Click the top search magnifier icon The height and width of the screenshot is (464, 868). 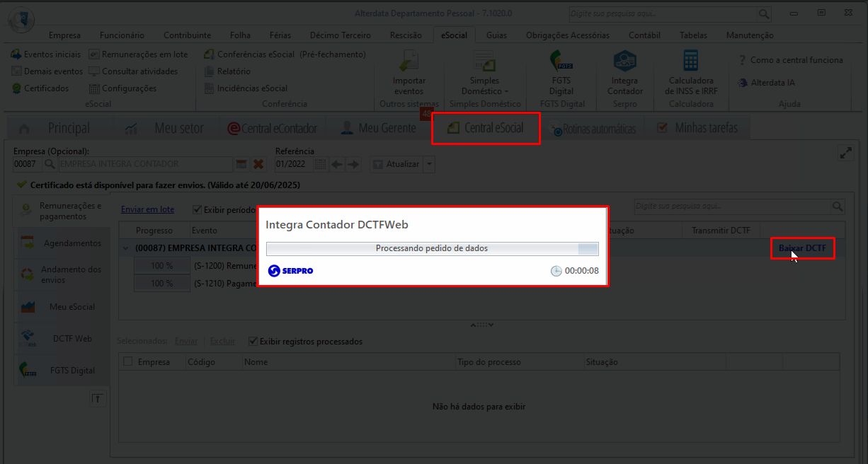point(765,13)
